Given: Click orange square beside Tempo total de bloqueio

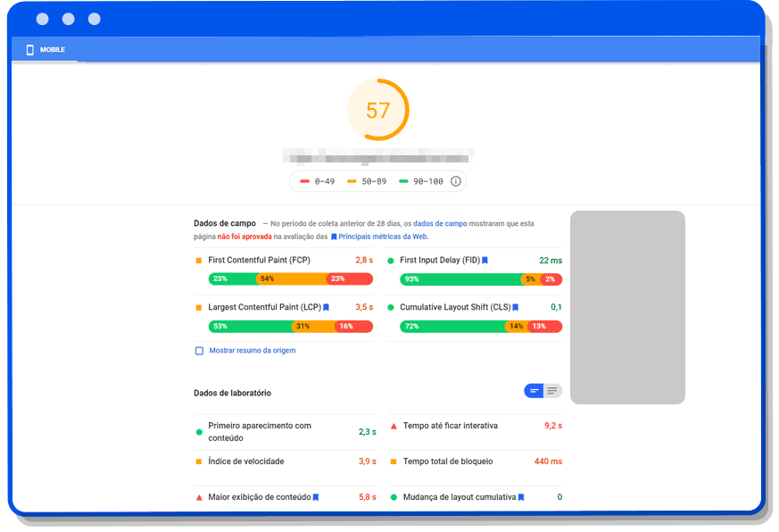Looking at the screenshot, I should point(394,461).
